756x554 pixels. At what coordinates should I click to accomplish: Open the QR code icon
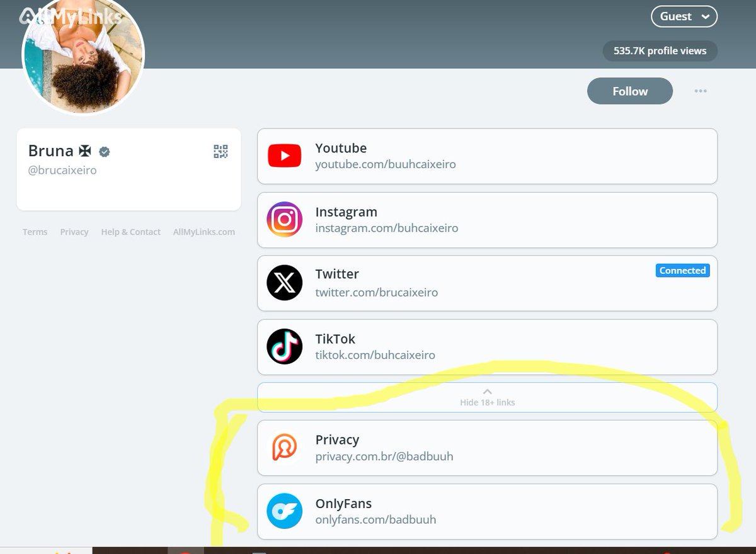coord(220,151)
